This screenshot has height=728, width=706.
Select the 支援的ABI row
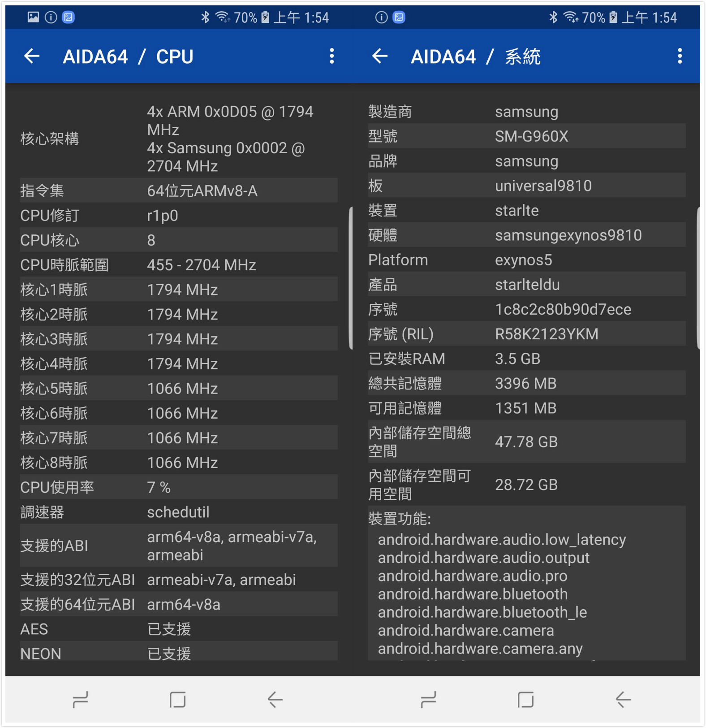click(x=179, y=546)
